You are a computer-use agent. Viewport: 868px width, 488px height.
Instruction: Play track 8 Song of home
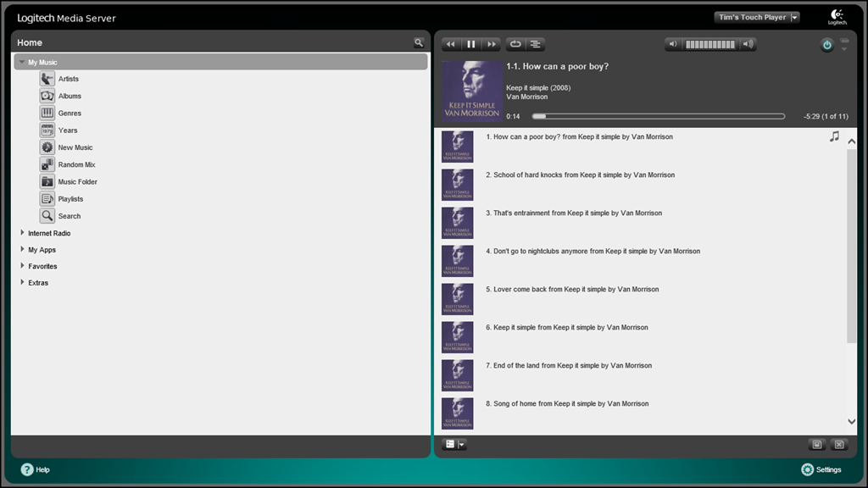click(567, 404)
